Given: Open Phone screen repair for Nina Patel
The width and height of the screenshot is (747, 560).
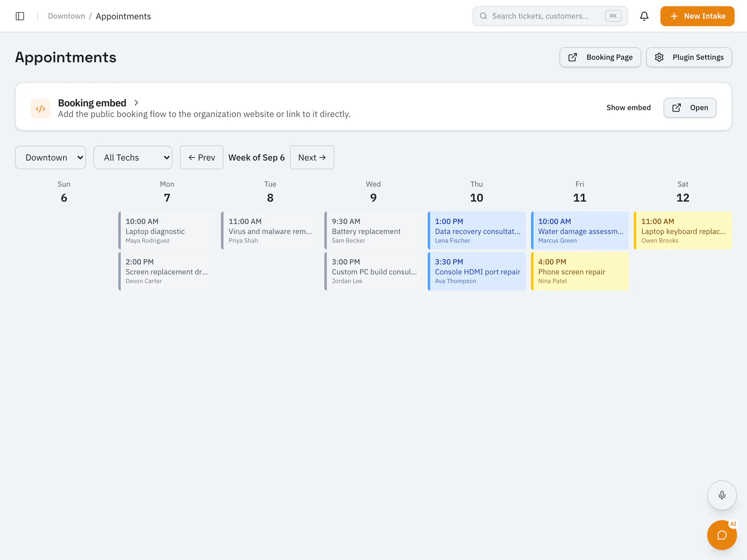Looking at the screenshot, I should coord(580,271).
